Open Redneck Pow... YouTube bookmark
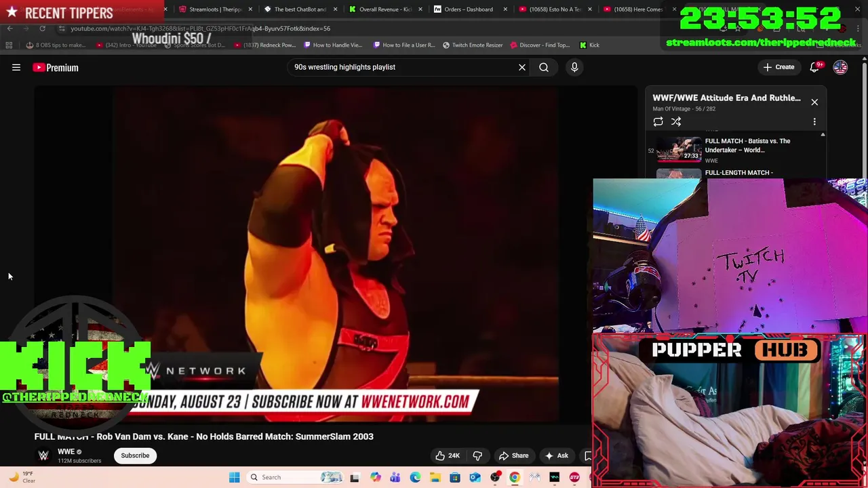The height and width of the screenshot is (488, 868). point(264,45)
